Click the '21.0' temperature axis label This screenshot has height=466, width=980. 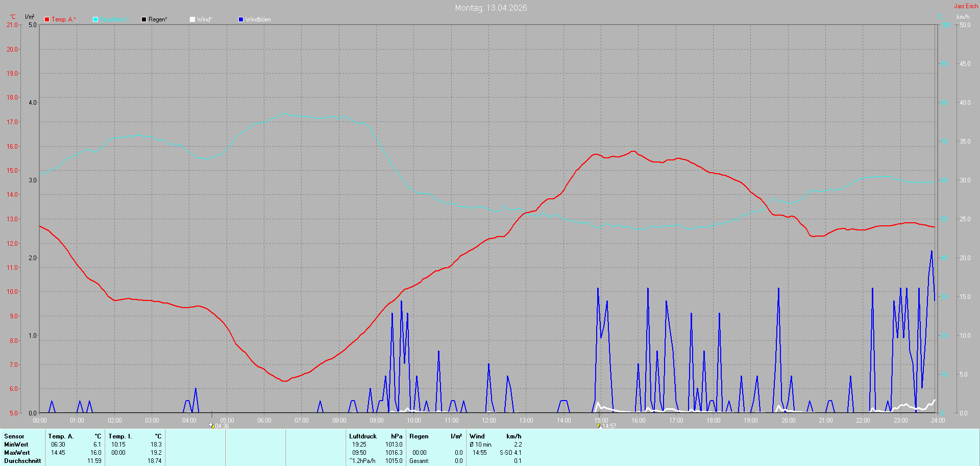click(12, 25)
